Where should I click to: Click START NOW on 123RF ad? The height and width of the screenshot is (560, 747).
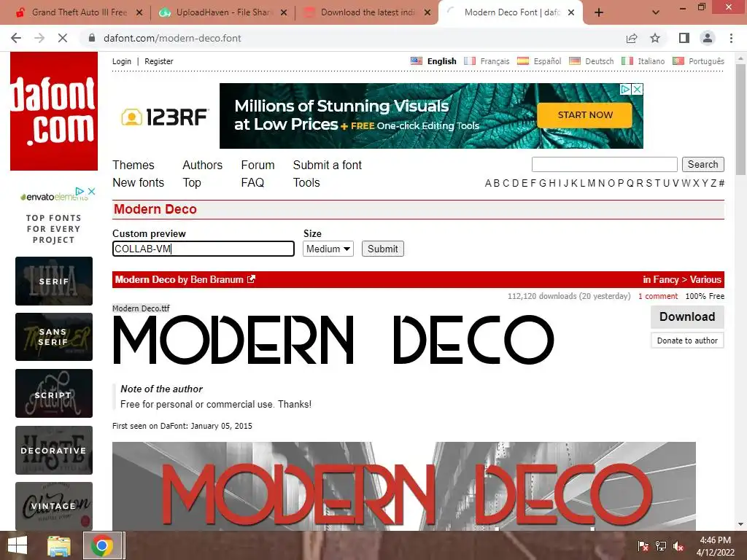(x=585, y=115)
